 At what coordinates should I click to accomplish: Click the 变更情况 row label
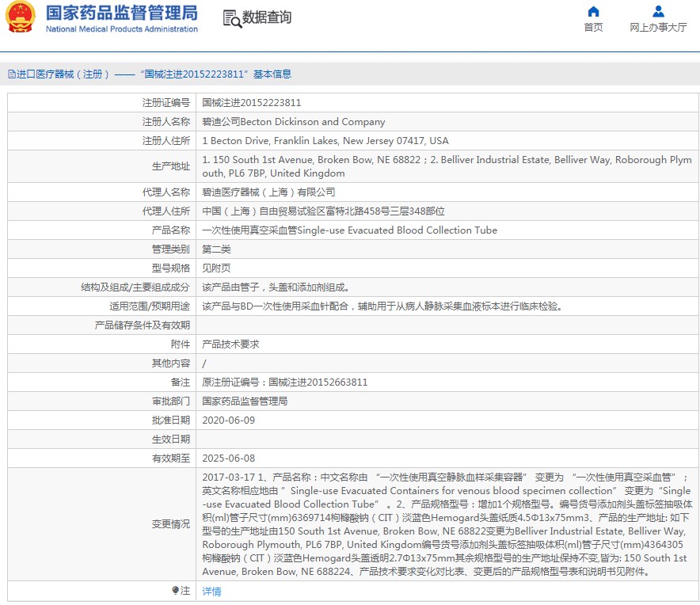[171, 524]
